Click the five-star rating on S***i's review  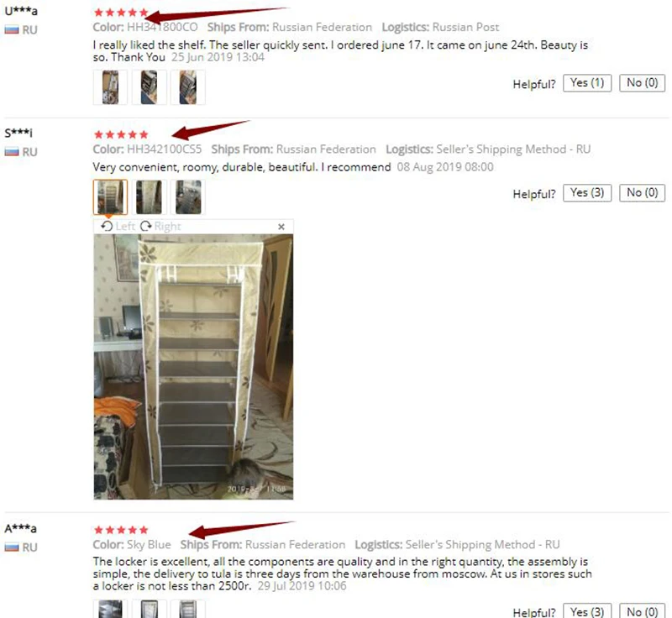pos(121,134)
